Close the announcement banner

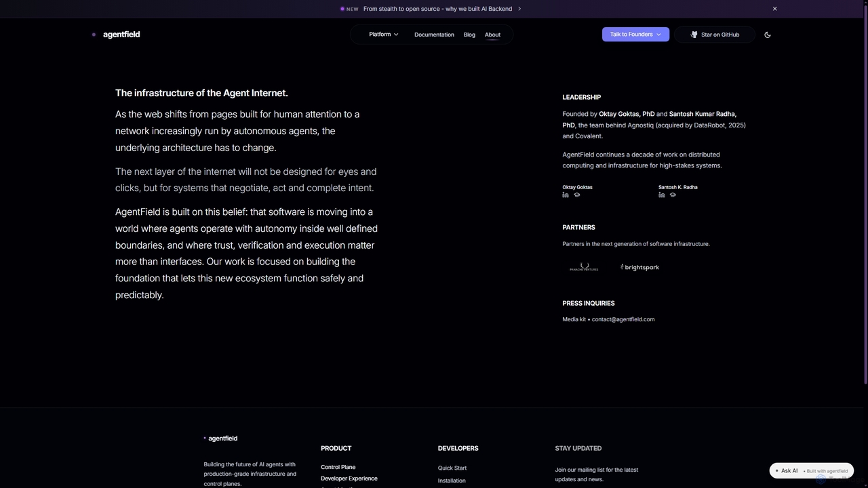pyautogui.click(x=774, y=9)
